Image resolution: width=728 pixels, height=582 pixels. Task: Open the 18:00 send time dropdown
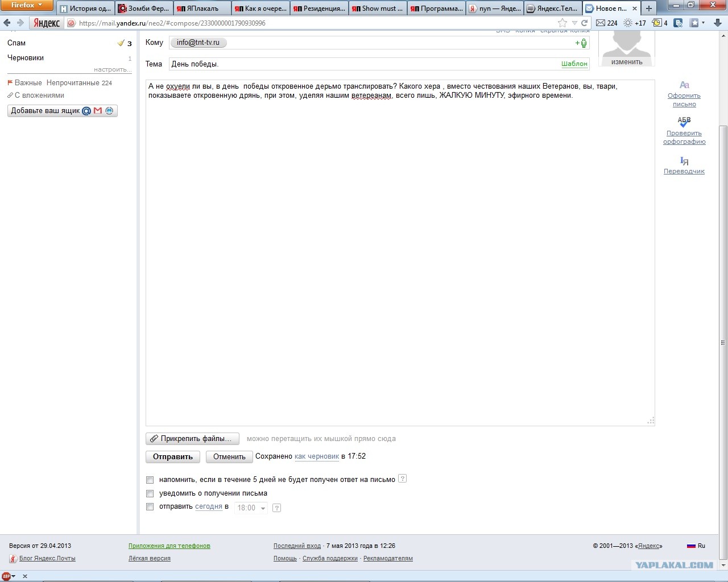(x=251, y=508)
